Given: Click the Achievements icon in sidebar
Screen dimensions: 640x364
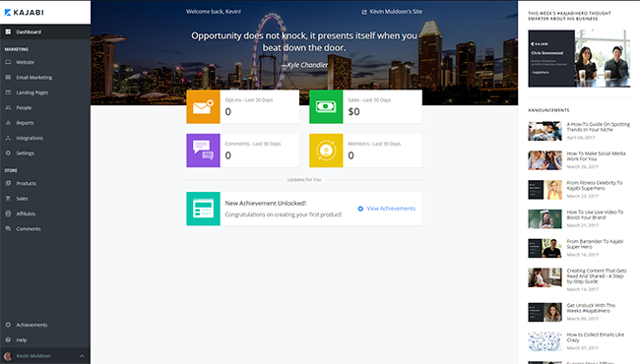Looking at the screenshot, I should 8,325.
